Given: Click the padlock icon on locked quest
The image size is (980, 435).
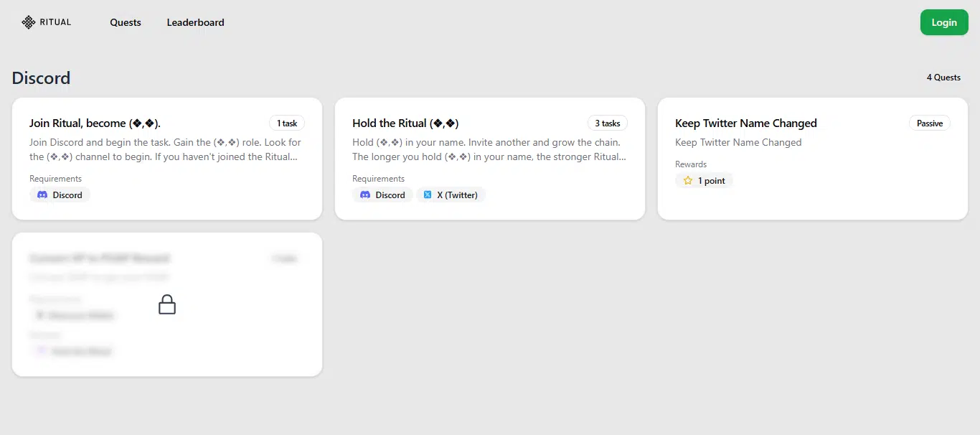Looking at the screenshot, I should pos(167,304).
